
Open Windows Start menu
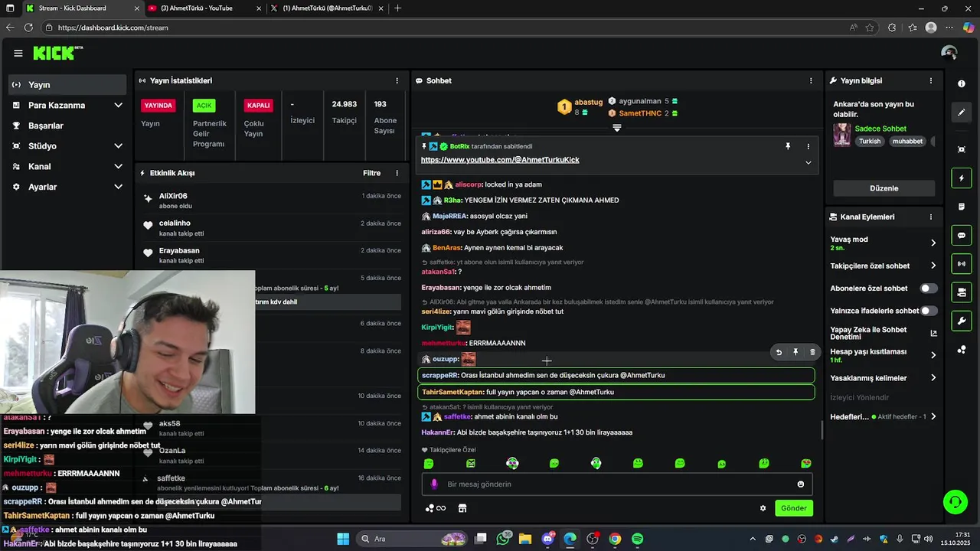pos(343,539)
